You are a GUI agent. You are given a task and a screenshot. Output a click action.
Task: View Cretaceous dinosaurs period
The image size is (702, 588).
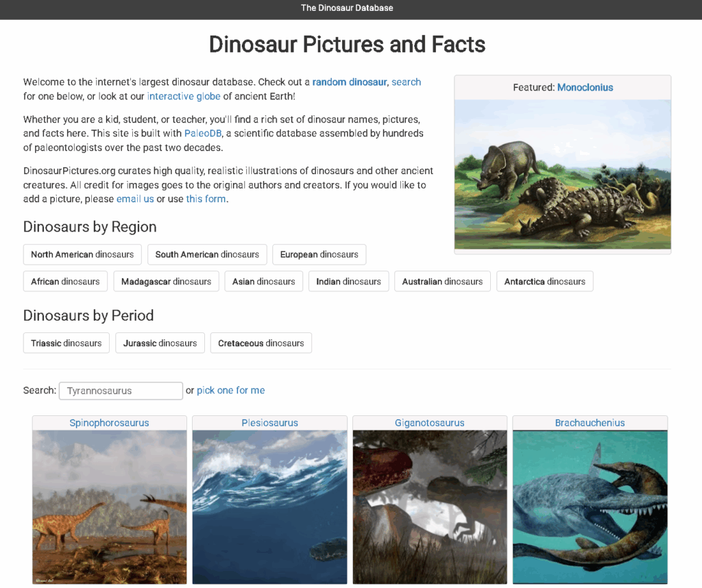261,343
